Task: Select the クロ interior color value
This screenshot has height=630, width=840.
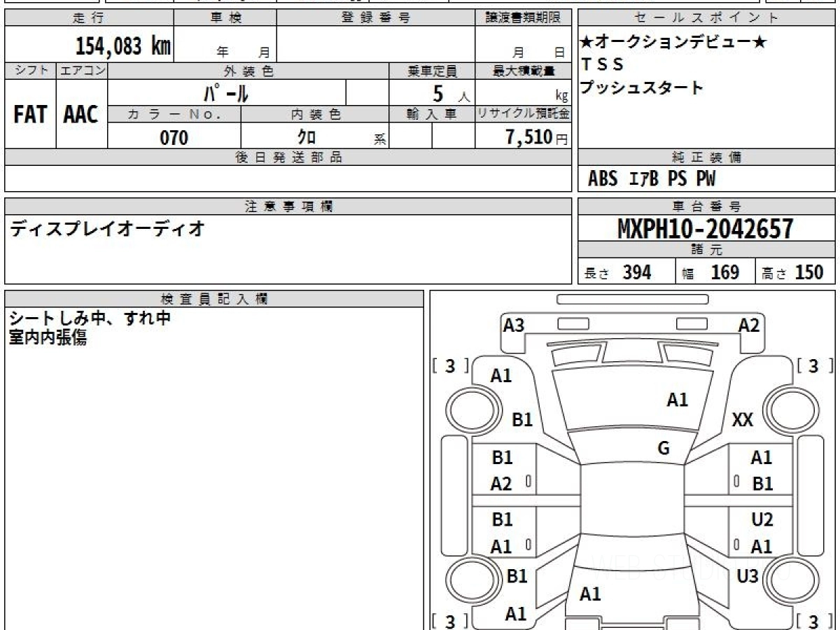Action: [306, 137]
